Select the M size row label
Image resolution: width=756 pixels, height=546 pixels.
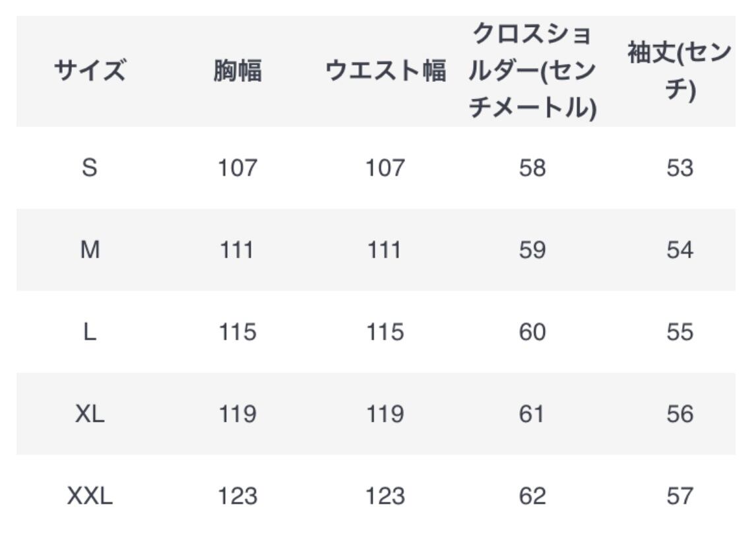pyautogui.click(x=90, y=250)
